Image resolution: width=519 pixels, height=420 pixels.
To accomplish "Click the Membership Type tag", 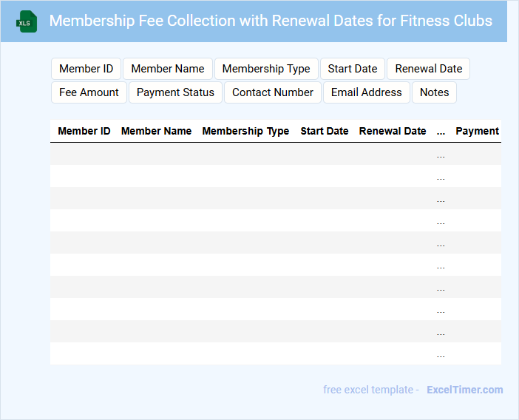I will pyautogui.click(x=266, y=69).
